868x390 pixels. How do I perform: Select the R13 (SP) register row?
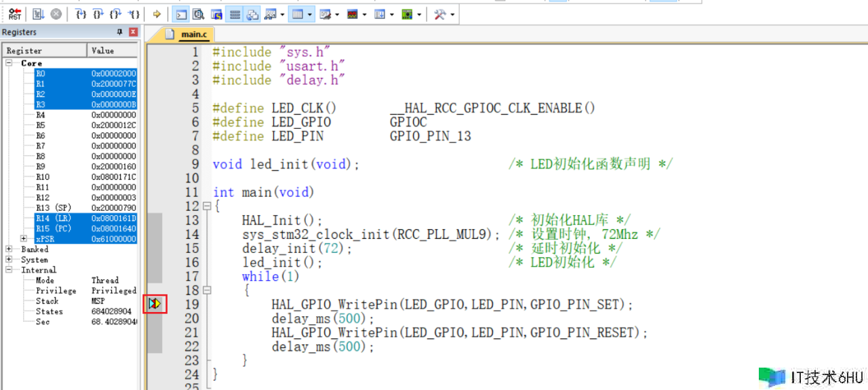point(54,208)
